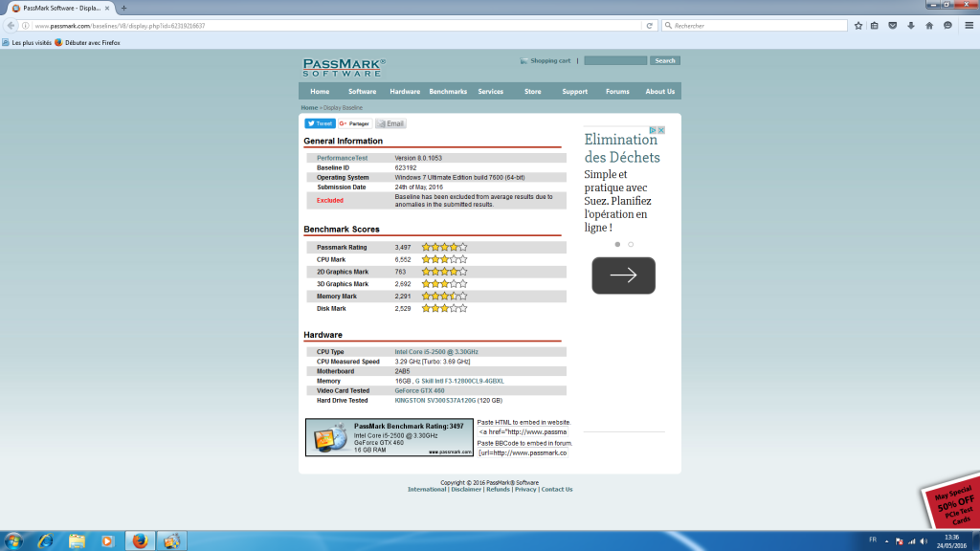Open the Home menu item
The width and height of the screenshot is (980, 551).
(320, 91)
